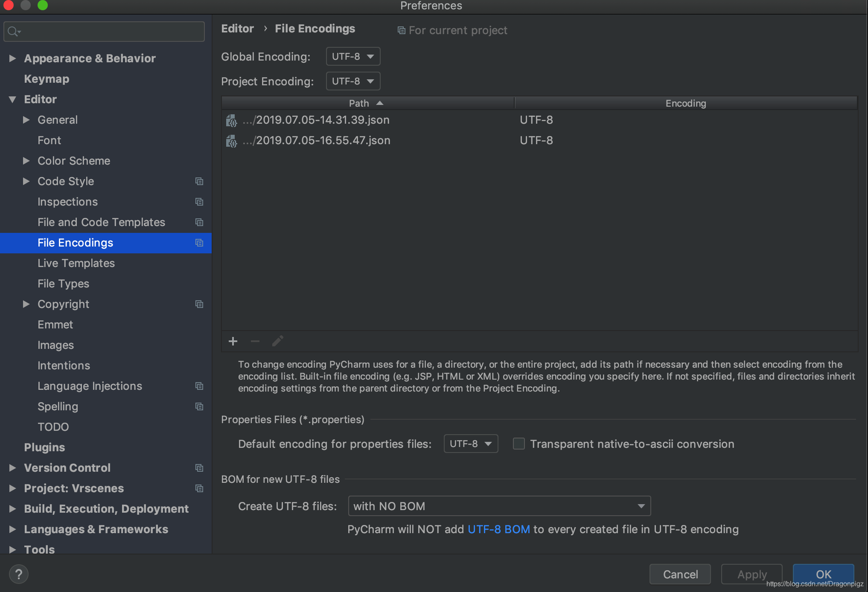The image size is (868, 592).
Task: Click the edit pencil icon below table
Action: (278, 341)
